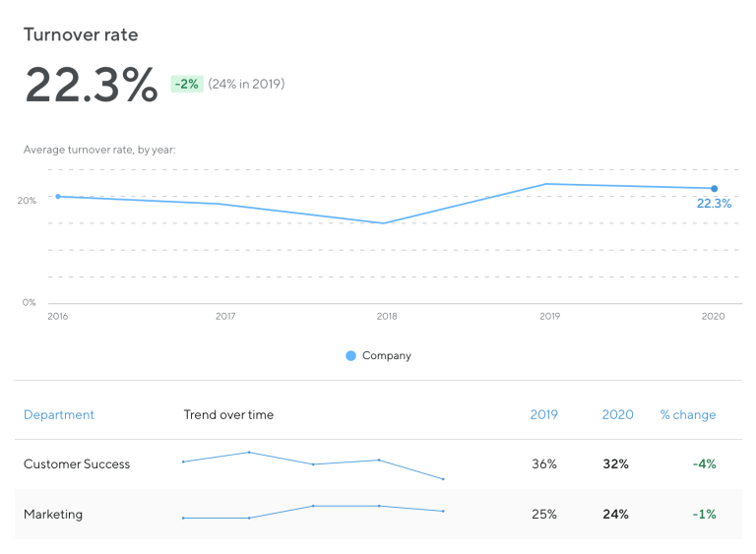Select the 2018 low point on line chart
756x554 pixels.
[384, 223]
